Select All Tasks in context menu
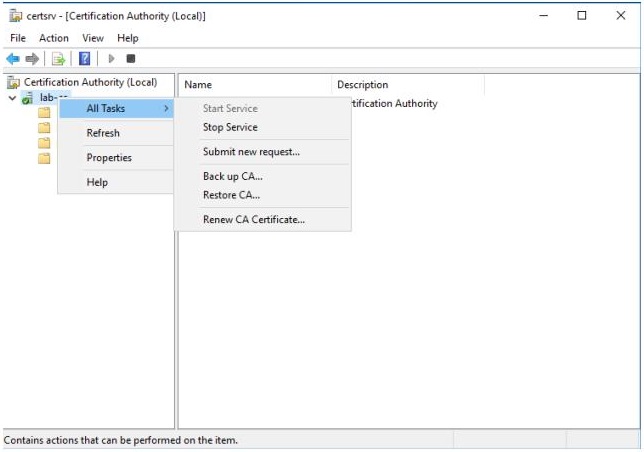Image resolution: width=644 pixels, height=452 pixels. coord(116,108)
